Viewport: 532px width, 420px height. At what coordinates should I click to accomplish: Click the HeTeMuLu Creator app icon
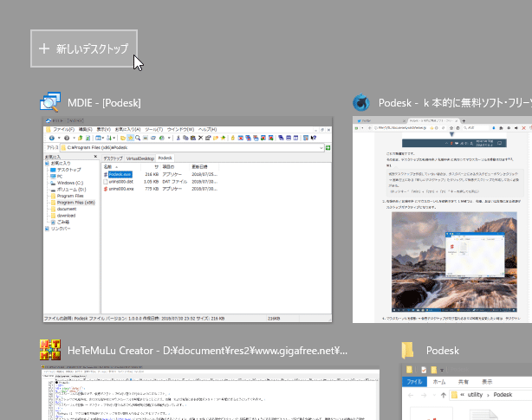coord(50,350)
